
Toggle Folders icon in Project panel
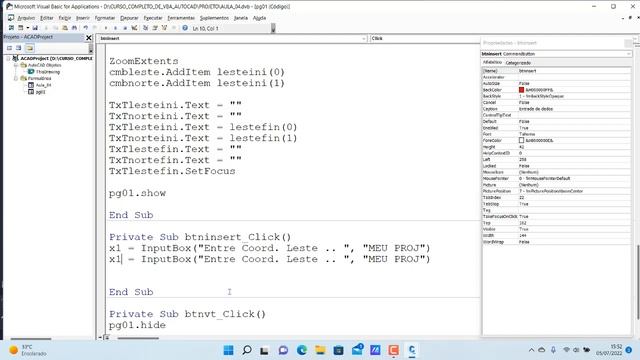pyautogui.click(x=29, y=48)
